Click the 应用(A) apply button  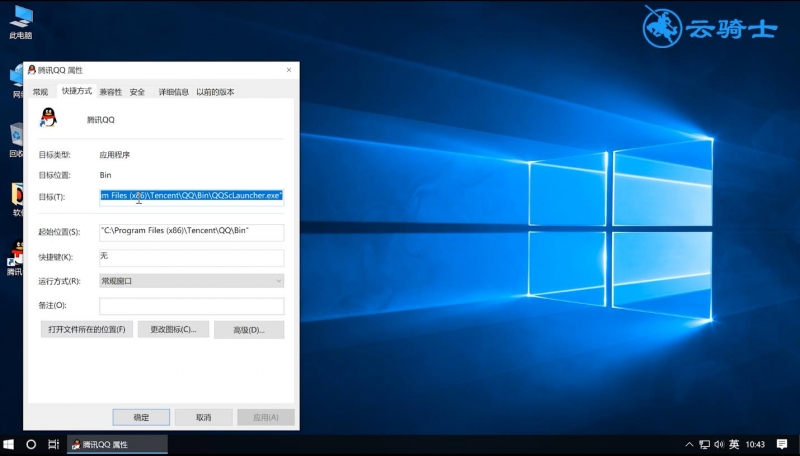tap(266, 417)
